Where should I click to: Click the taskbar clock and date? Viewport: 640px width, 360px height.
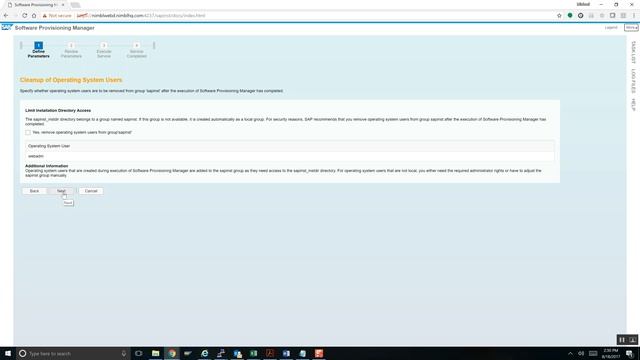(611, 353)
